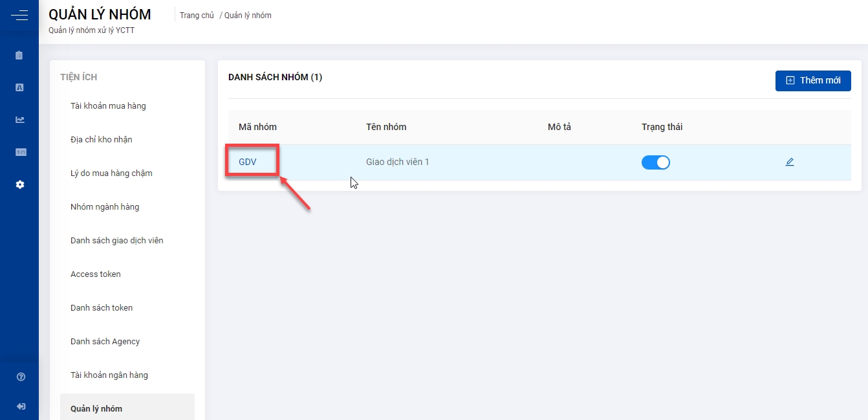
Task: Click the pencil edit icon for GDV
Action: pyautogui.click(x=789, y=162)
